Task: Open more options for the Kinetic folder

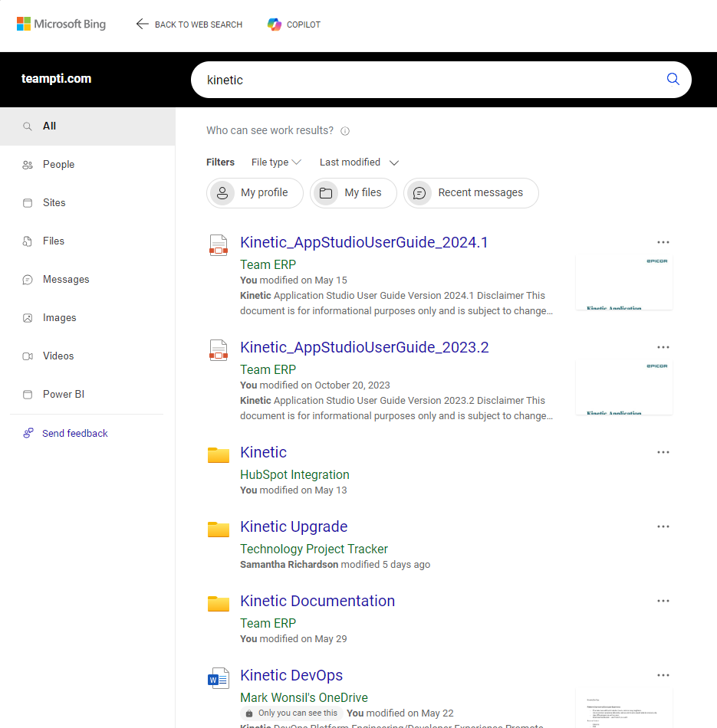Action: click(x=663, y=452)
